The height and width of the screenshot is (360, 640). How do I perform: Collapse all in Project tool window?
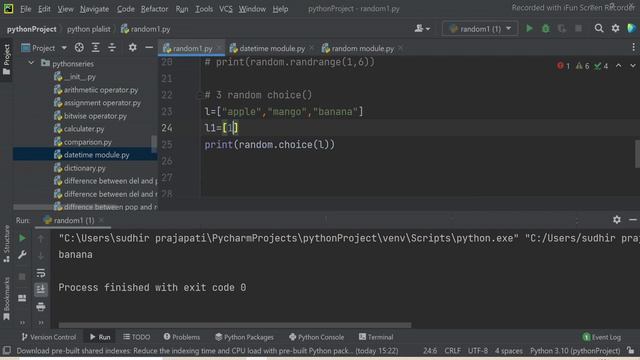click(112, 48)
